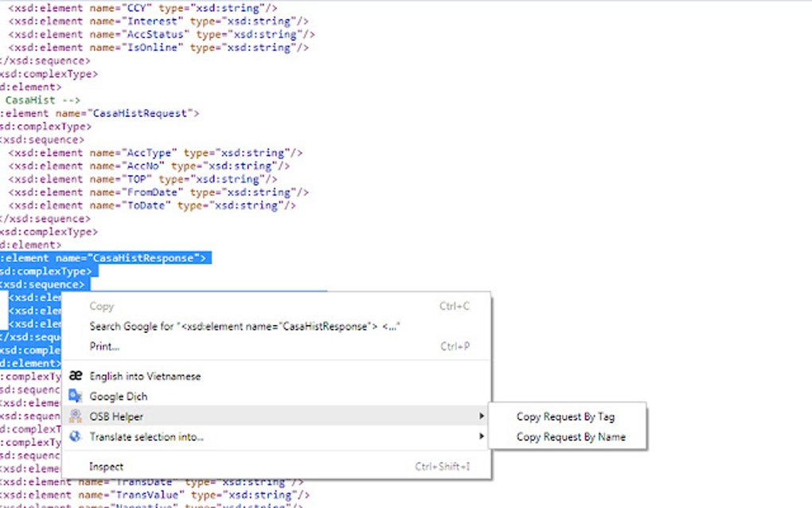The height and width of the screenshot is (508, 812).
Task: Choose Copy Request By Tag
Action: point(567,416)
